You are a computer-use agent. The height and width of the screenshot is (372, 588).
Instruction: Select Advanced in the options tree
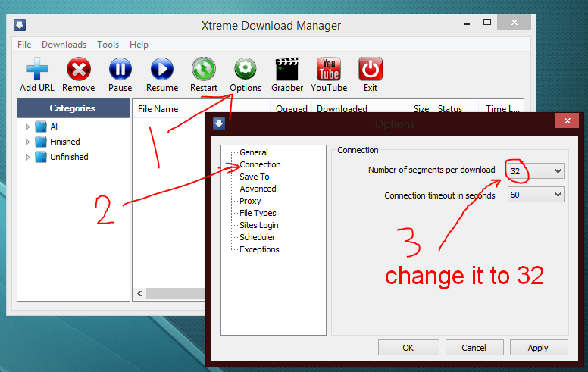tap(258, 189)
